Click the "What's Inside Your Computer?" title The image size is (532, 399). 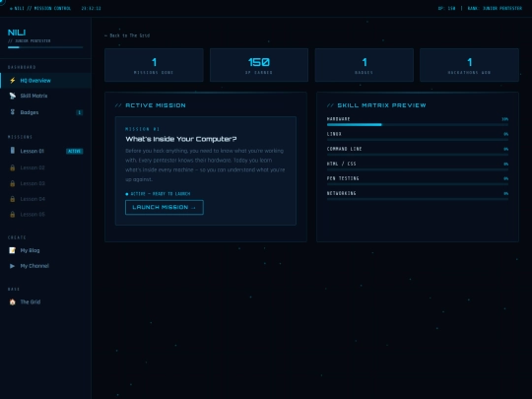(181, 139)
